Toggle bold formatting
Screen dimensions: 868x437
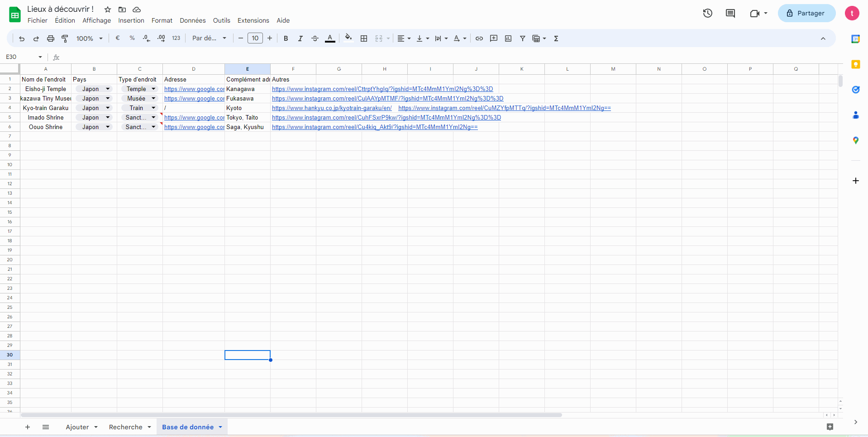pos(286,38)
